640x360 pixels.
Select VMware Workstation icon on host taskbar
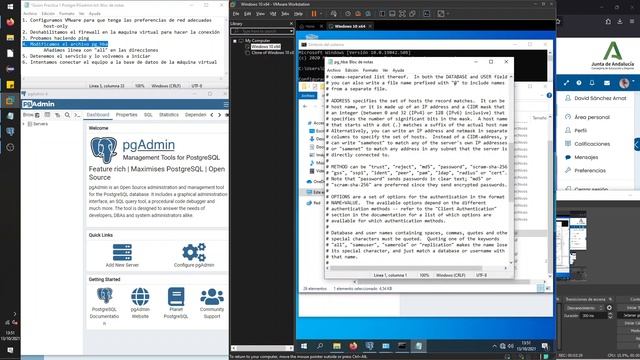pos(10,100)
